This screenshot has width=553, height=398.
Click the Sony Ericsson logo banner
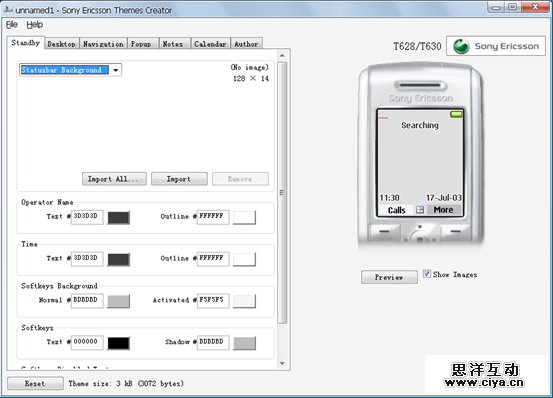[x=496, y=46]
